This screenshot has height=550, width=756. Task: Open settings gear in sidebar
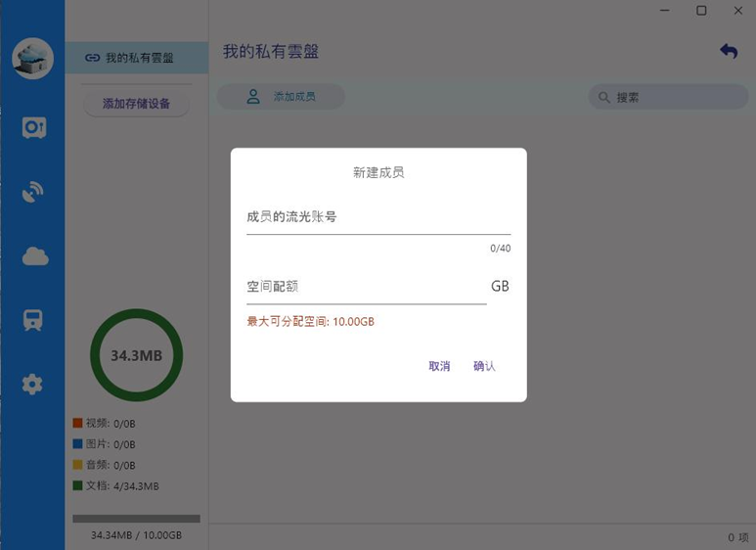pyautogui.click(x=32, y=385)
